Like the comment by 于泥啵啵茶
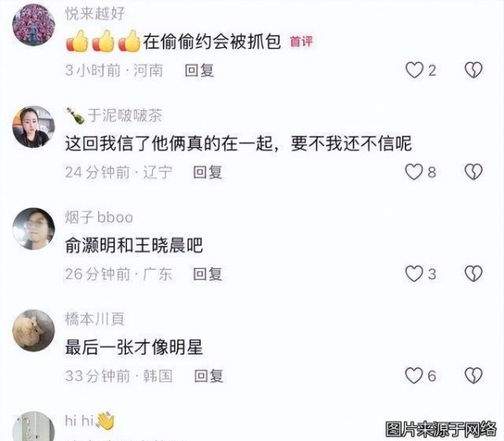 413,172
